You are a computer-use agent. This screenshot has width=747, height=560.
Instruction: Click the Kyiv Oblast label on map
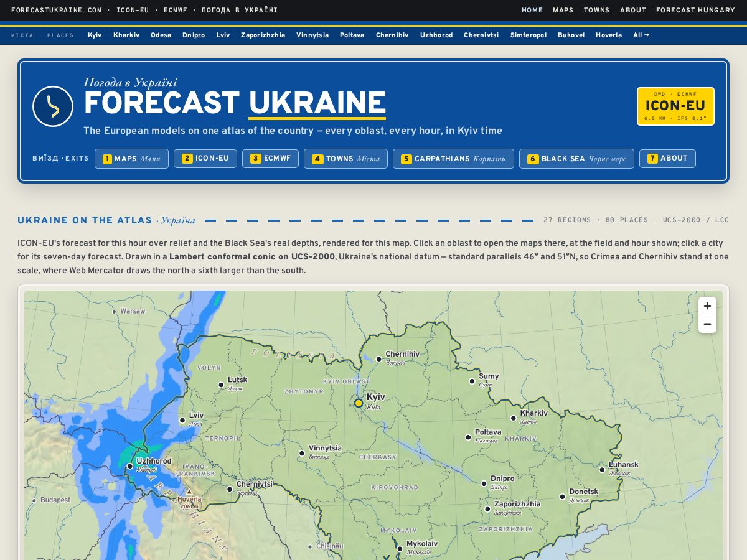[346, 381]
